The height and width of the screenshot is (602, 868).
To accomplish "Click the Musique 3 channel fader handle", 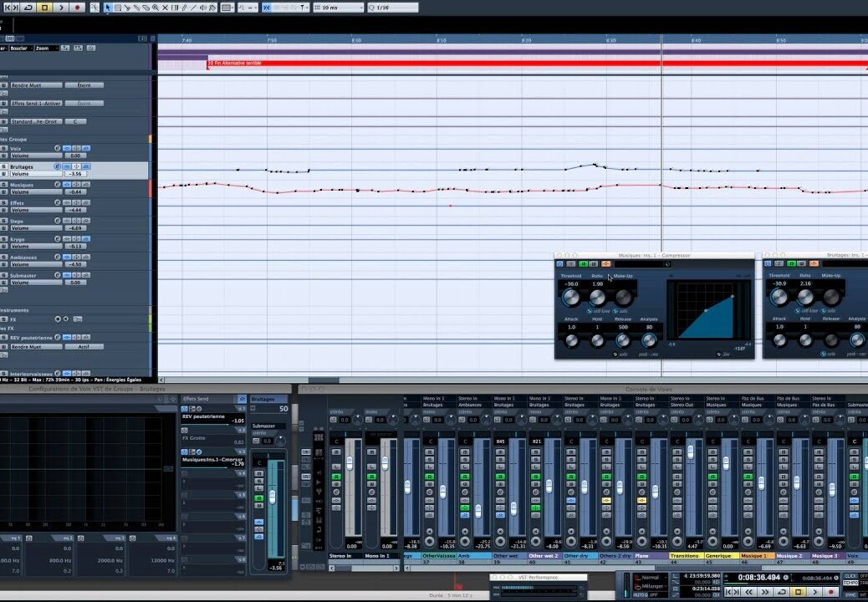I will coord(832,490).
